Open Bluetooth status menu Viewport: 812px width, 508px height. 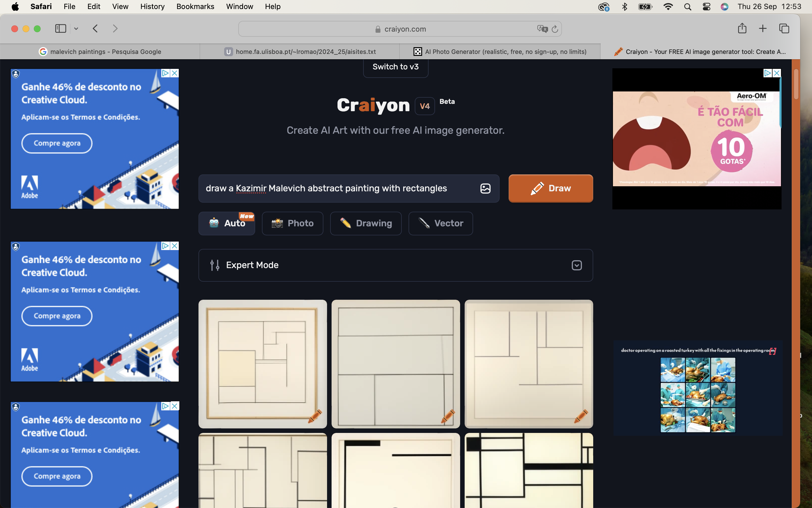coord(625,7)
